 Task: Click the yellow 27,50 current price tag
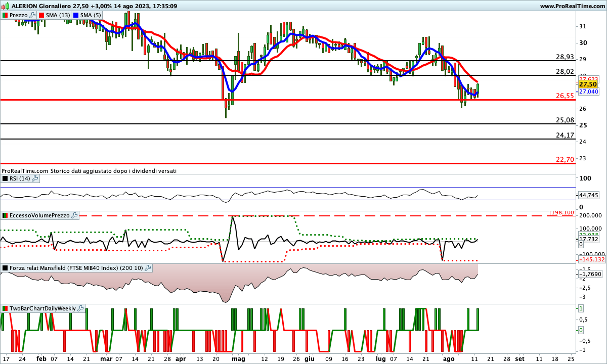(588, 85)
